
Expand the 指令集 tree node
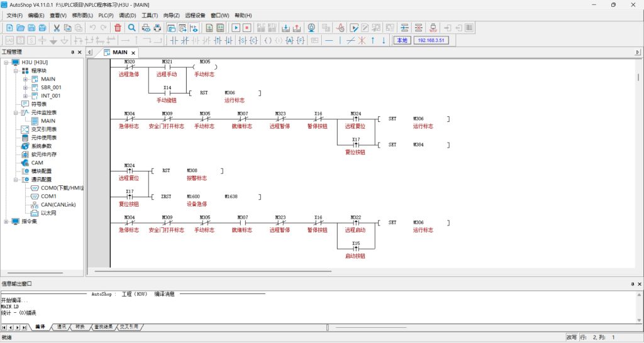coord(6,221)
